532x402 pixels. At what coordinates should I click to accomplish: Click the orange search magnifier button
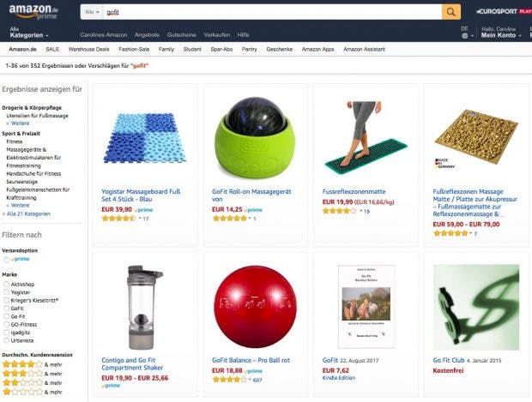point(450,12)
